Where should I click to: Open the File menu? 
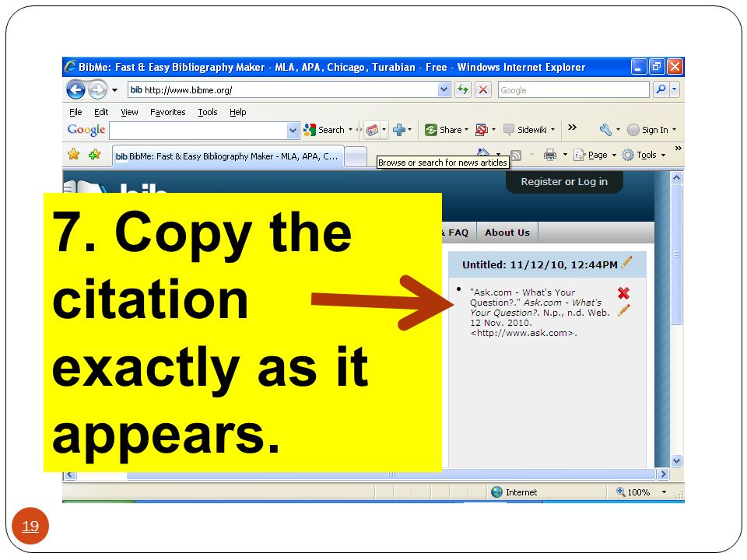(75, 112)
